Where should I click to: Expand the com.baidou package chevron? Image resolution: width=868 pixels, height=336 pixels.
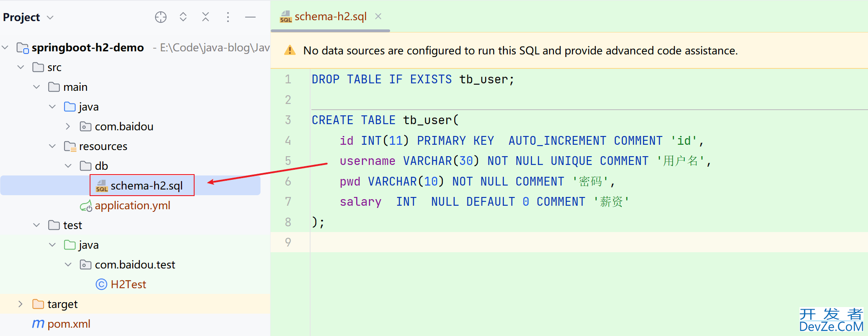point(68,126)
